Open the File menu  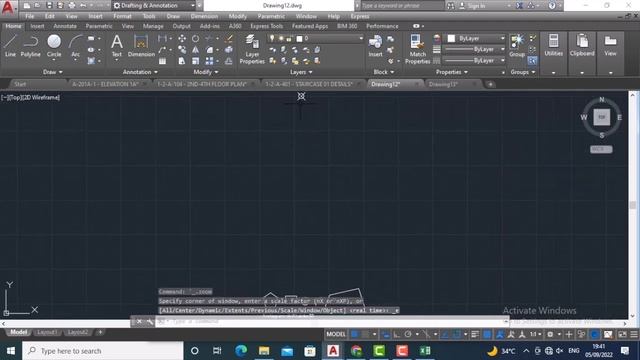click(x=30, y=16)
